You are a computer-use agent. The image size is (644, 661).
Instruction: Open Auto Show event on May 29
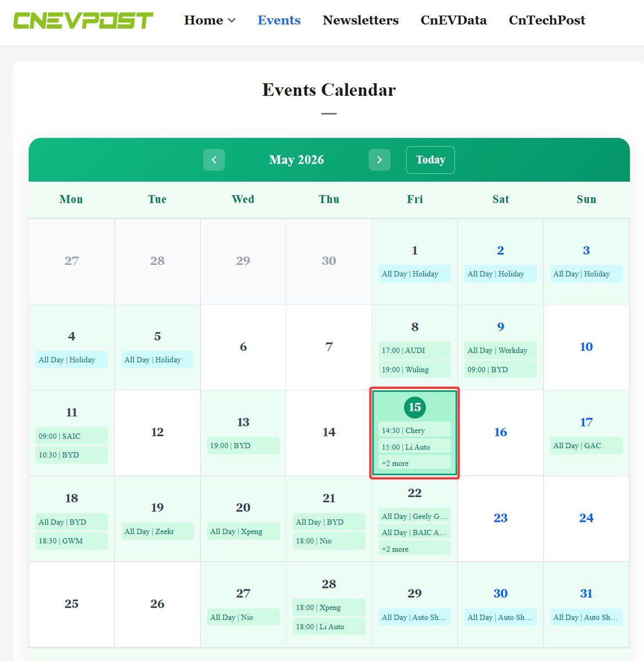point(414,617)
